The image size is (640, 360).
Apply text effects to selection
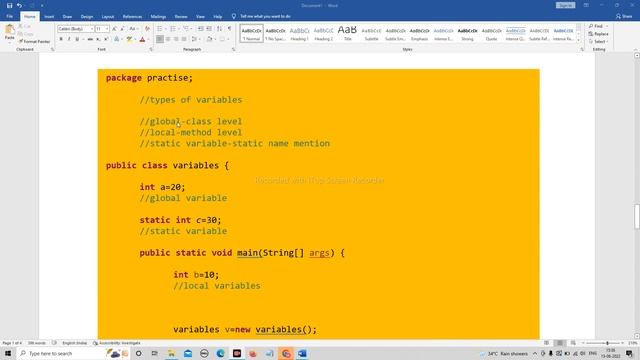pyautogui.click(x=117, y=39)
